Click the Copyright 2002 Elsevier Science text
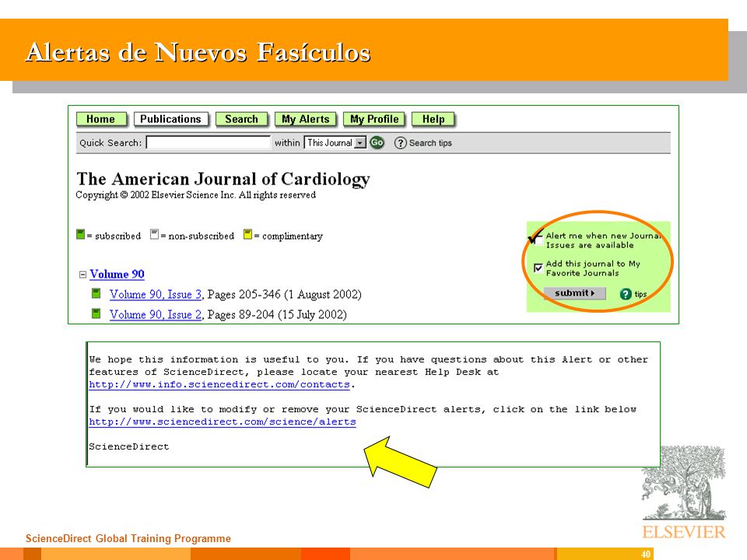Image resolution: width=747 pixels, height=560 pixels. (196, 194)
